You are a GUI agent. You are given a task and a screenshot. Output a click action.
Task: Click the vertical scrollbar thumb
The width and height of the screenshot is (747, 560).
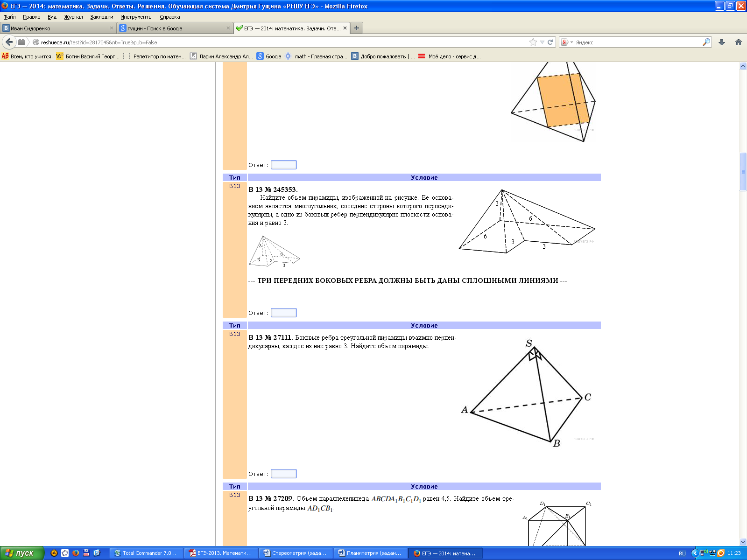(x=743, y=172)
